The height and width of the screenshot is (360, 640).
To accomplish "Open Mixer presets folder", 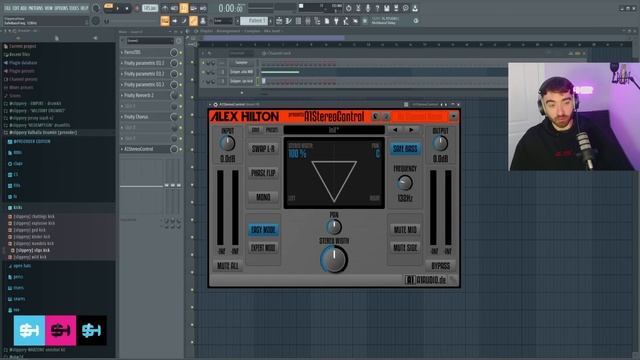I will coord(21,87).
